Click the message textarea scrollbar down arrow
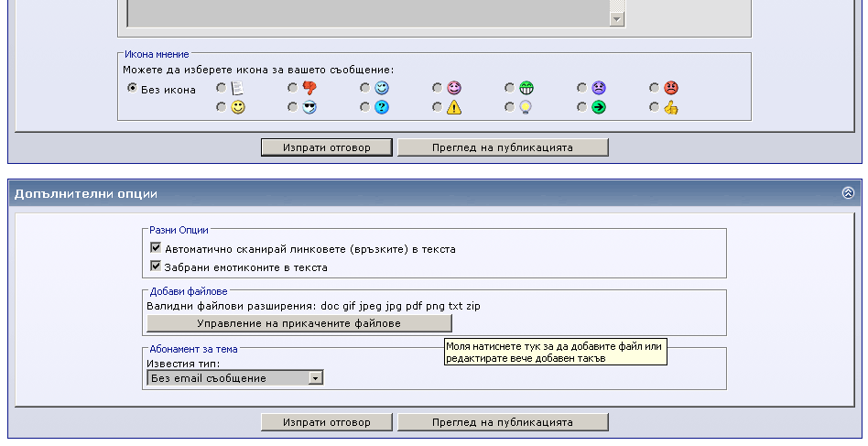 (x=617, y=19)
